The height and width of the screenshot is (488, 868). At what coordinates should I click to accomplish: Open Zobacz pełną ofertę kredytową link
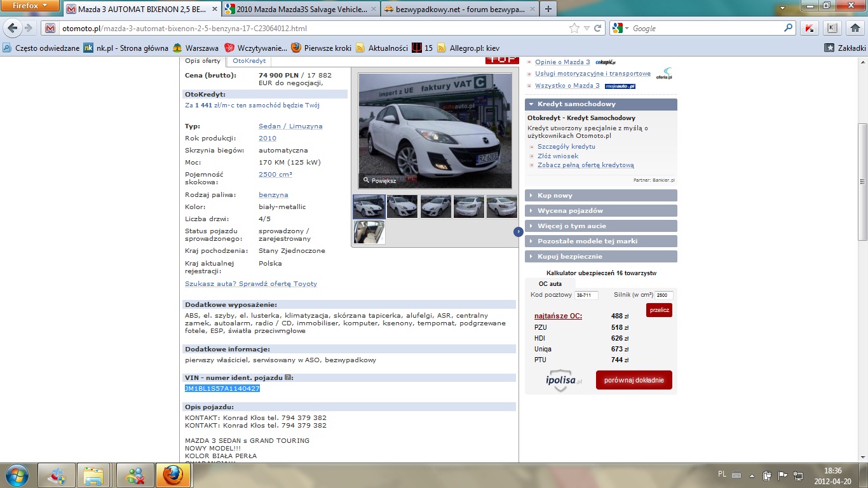pyautogui.click(x=586, y=165)
